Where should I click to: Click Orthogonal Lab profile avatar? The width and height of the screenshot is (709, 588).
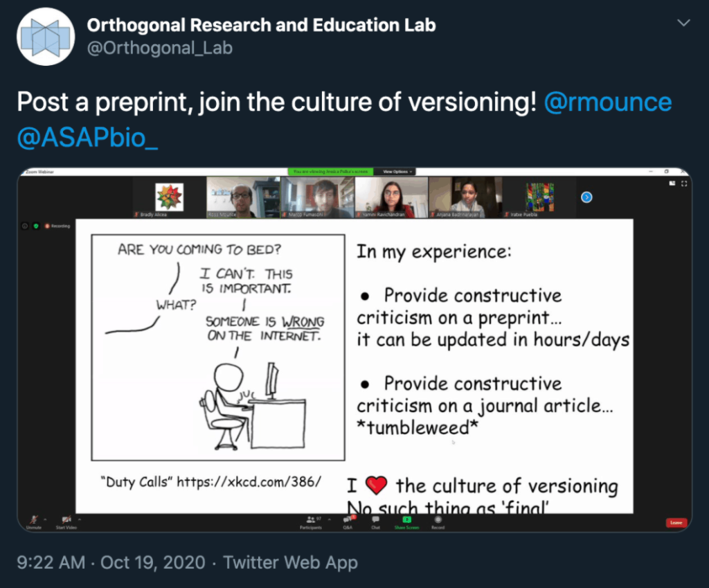(46, 37)
